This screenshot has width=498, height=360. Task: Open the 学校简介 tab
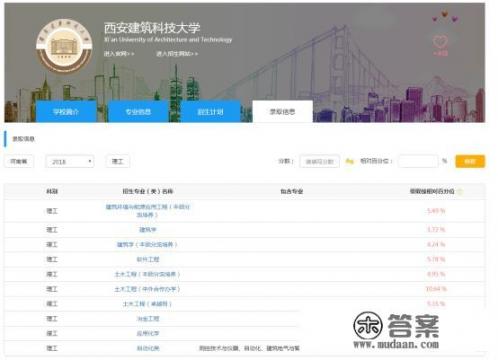point(66,111)
